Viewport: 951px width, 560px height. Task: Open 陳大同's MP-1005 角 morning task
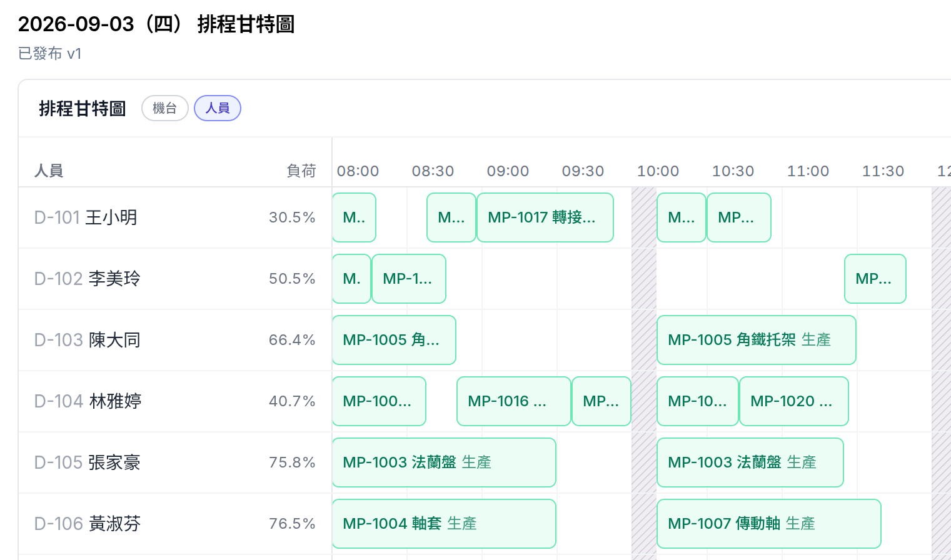pyautogui.click(x=394, y=340)
